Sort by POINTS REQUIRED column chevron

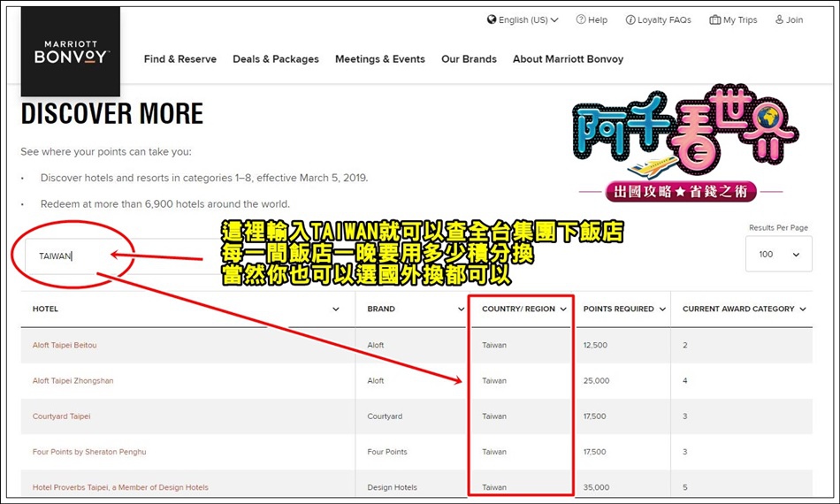click(662, 309)
